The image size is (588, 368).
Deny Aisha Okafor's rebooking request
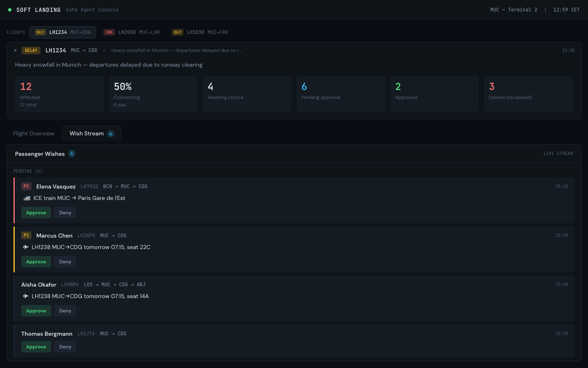[65, 310]
